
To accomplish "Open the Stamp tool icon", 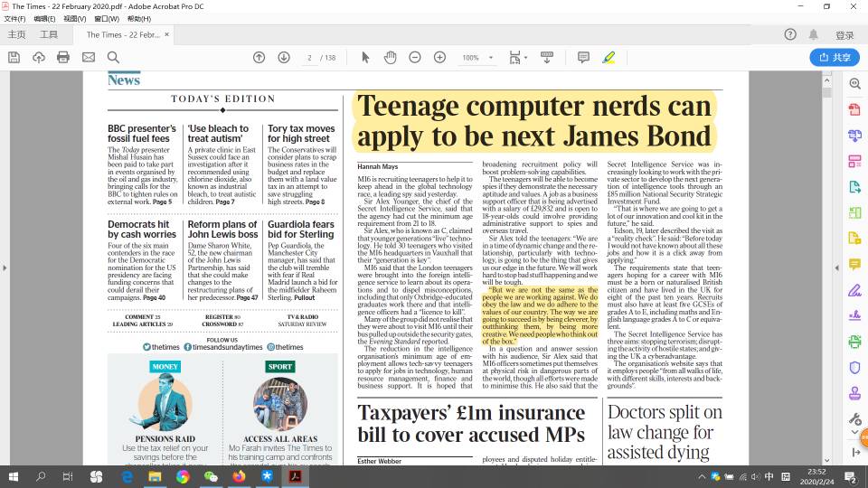I will 854,393.
